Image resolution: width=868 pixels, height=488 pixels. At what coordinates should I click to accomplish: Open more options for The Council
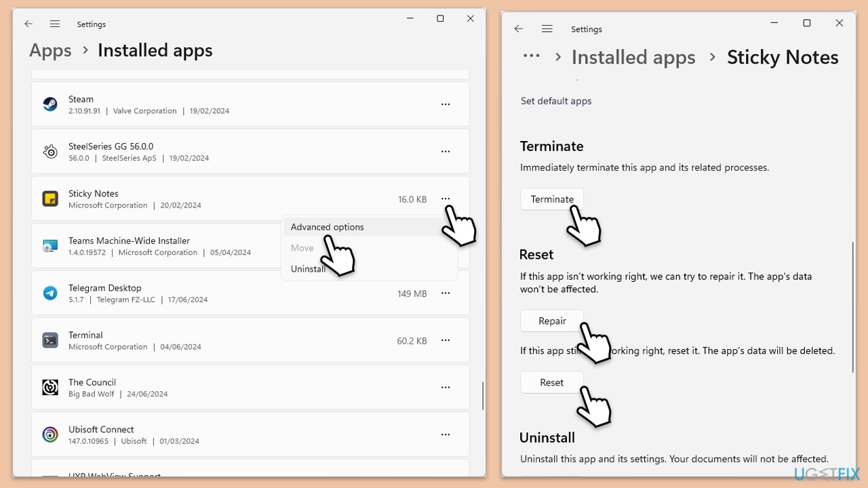point(446,388)
